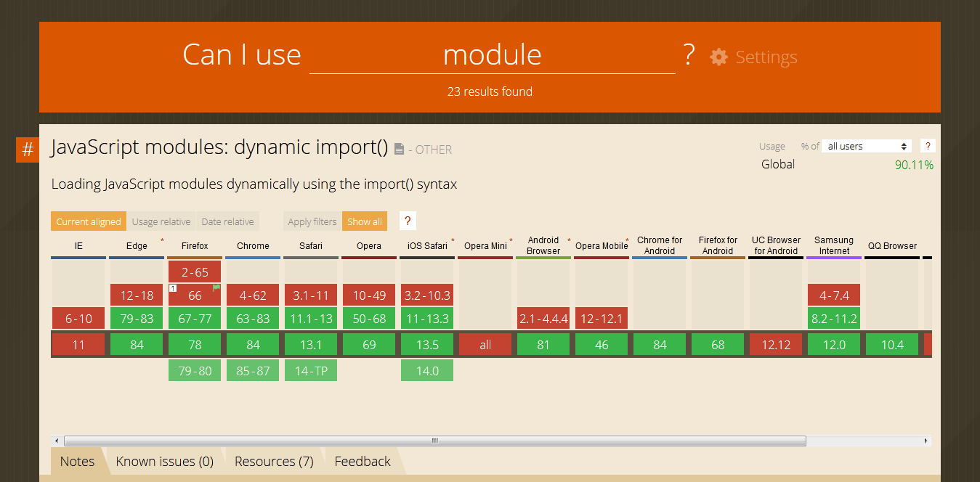Click the horizontal scrollbar thumb
This screenshot has width=980, height=482.
[x=435, y=441]
